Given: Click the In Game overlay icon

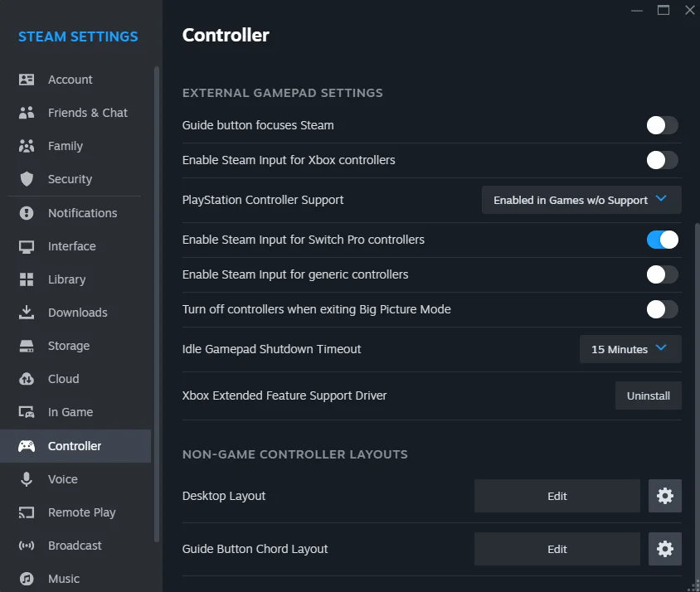Looking at the screenshot, I should [x=27, y=412].
